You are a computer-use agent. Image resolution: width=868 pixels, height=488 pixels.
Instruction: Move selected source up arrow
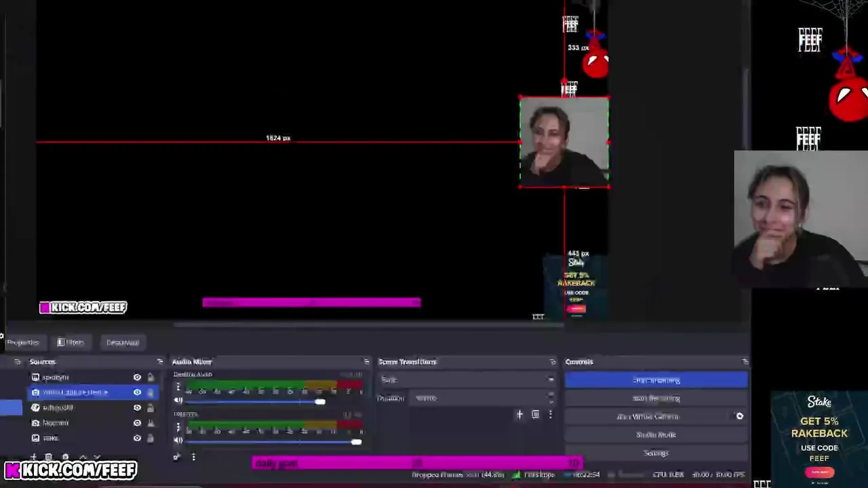(x=82, y=457)
